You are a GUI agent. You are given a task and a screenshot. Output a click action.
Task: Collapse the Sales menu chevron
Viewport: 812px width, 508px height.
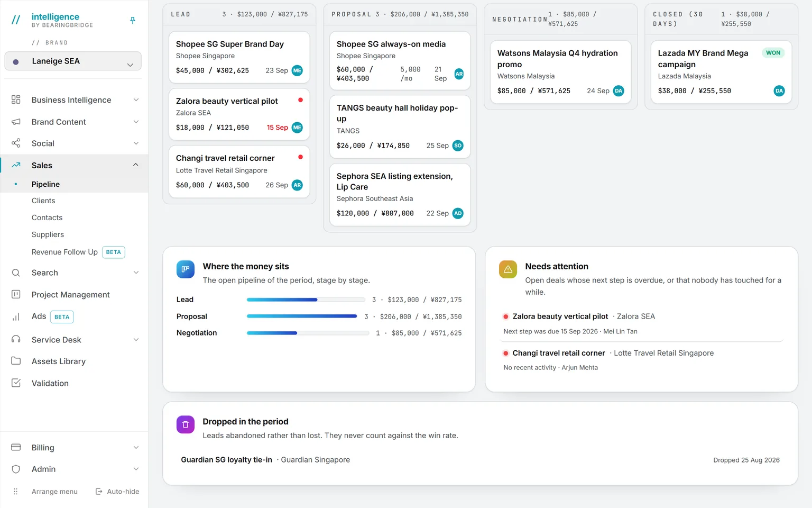(x=136, y=165)
